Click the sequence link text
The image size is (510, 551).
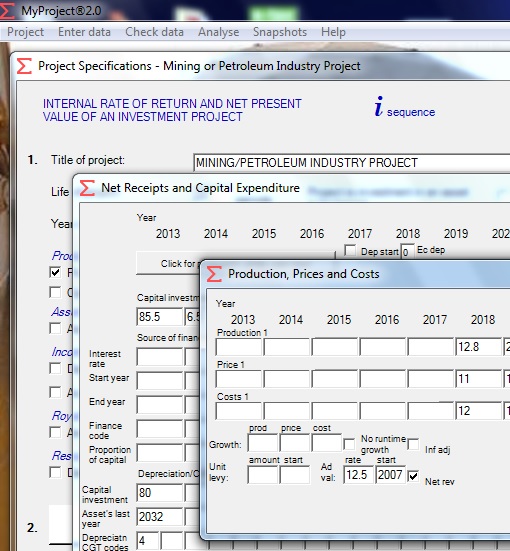(x=411, y=112)
